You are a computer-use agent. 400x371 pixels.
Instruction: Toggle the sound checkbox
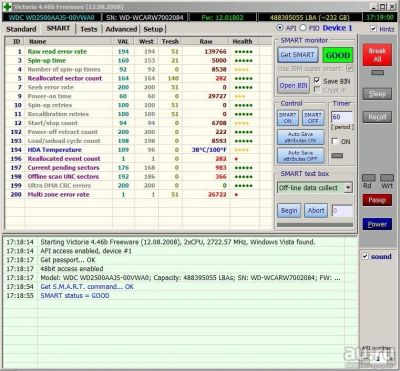tap(365, 256)
